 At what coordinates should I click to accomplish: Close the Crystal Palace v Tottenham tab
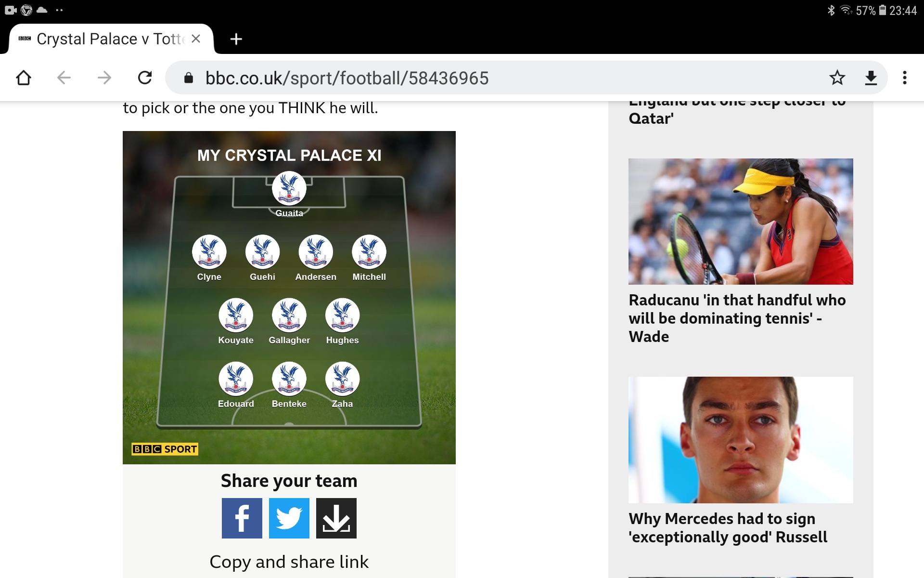point(196,39)
